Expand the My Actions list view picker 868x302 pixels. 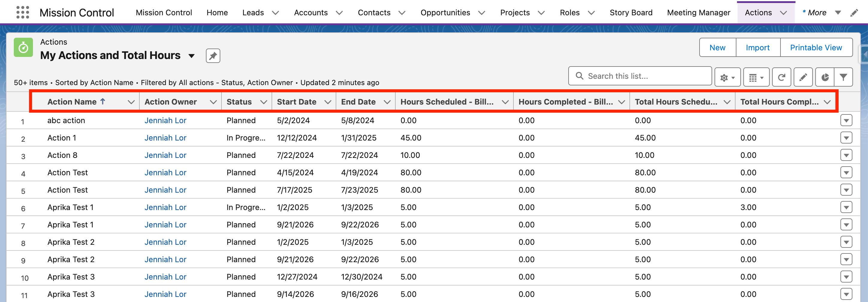click(x=192, y=56)
